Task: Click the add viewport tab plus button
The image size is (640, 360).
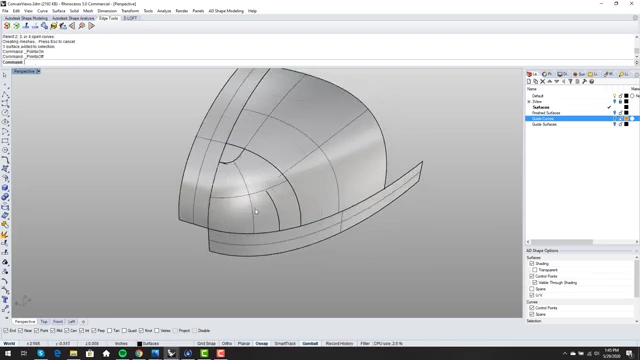Action: [x=83, y=322]
